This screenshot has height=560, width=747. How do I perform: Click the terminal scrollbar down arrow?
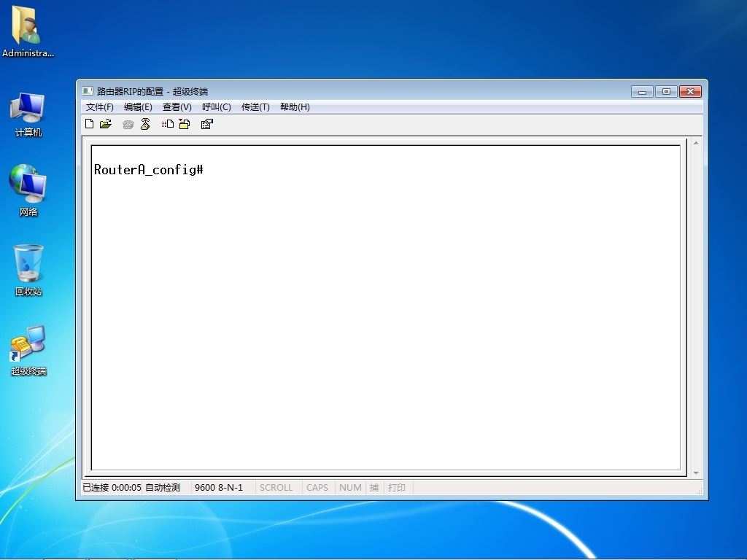696,472
